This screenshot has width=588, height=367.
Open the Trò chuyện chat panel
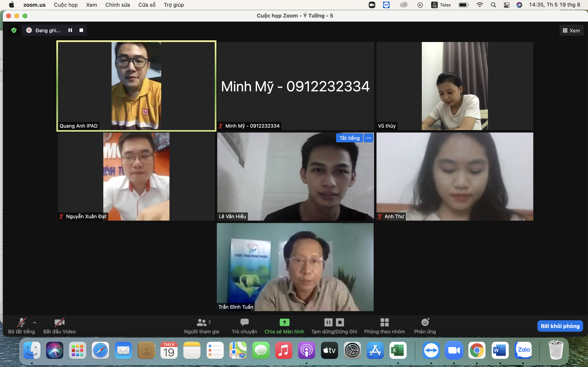[244, 326]
